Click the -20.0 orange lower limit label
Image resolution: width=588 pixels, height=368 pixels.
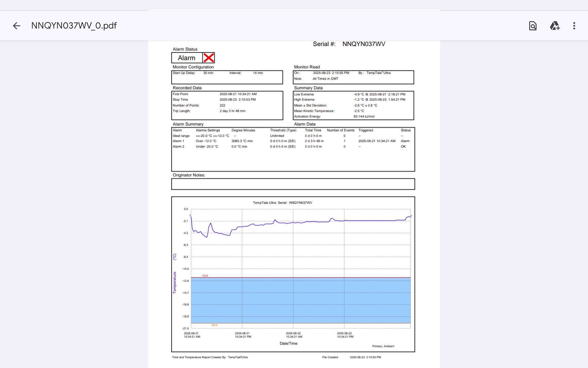(x=214, y=325)
